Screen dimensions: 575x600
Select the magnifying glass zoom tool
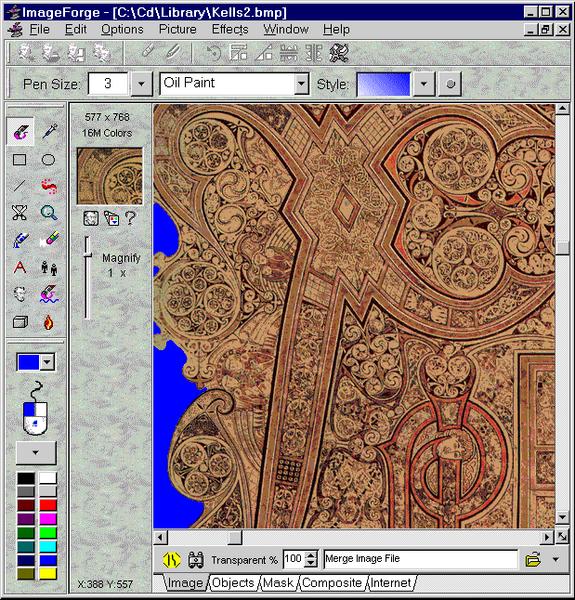49,213
